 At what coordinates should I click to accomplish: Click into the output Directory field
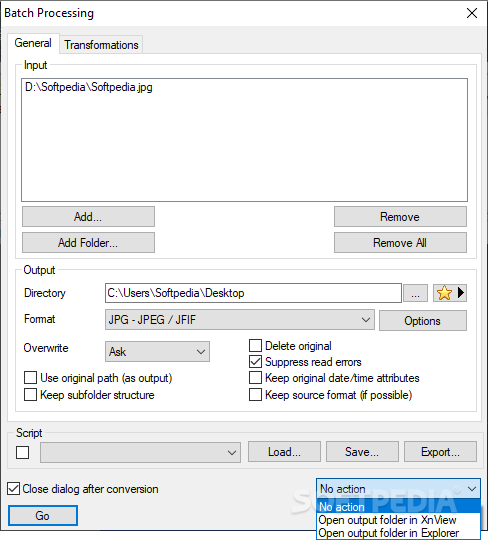click(x=253, y=293)
